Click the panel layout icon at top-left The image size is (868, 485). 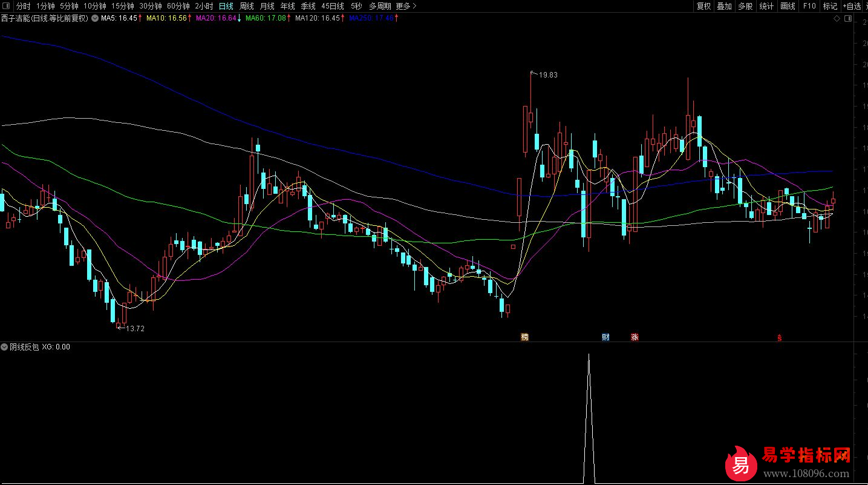[x=6, y=6]
